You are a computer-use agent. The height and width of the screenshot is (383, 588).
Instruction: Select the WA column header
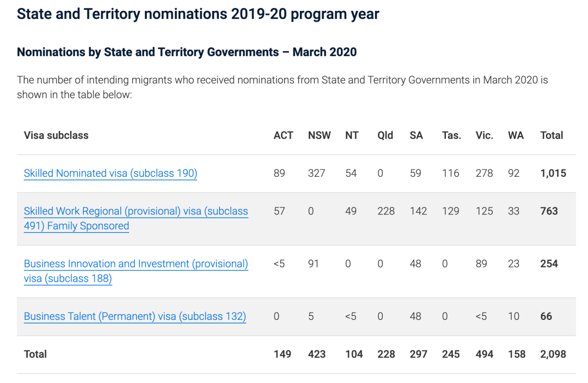coord(516,135)
